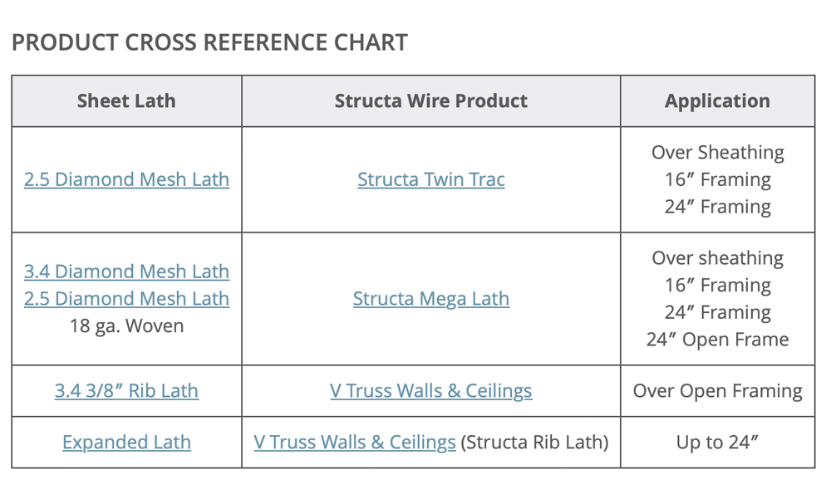831x504 pixels.
Task: Click the Product Cross Reference Chart heading
Action: pyautogui.click(x=209, y=42)
